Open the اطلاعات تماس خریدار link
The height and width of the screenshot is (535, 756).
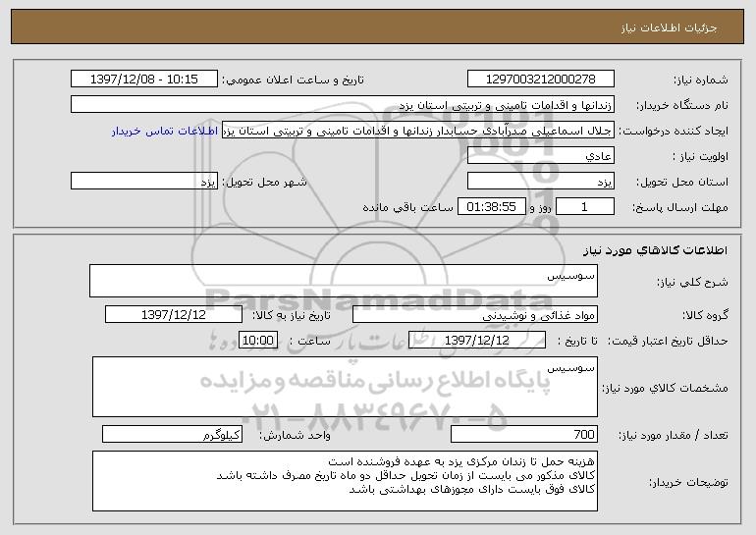pos(165,131)
